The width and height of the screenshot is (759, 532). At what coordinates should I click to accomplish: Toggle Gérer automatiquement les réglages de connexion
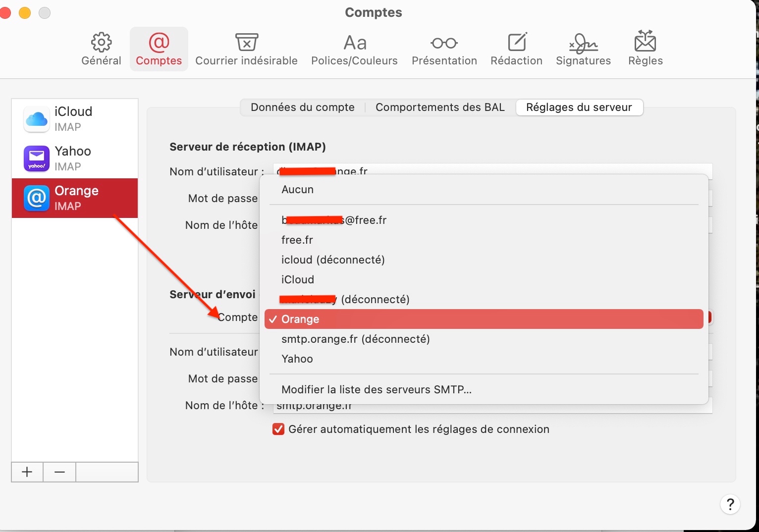[278, 429]
